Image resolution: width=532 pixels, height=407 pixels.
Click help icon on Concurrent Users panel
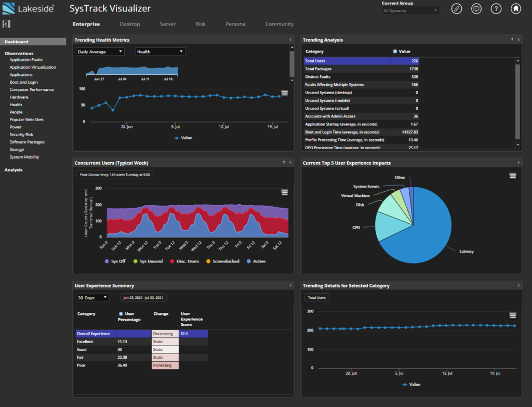[284, 163]
